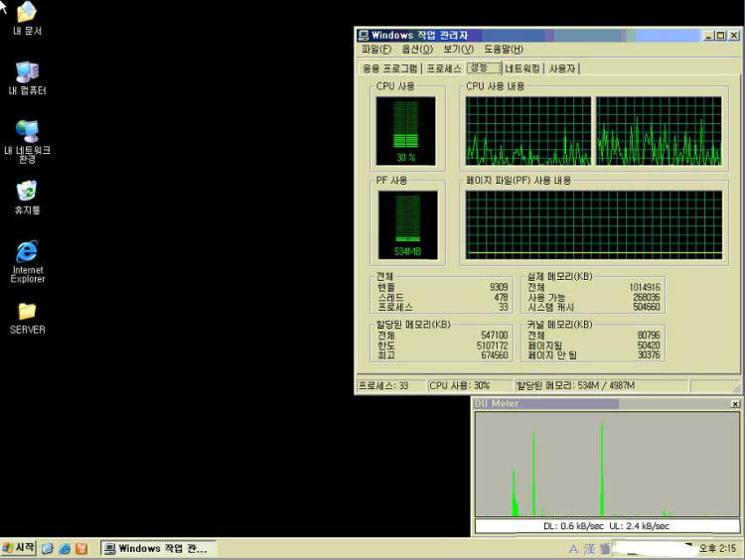745x560 pixels.
Task: Open the 옵션(O) menu
Action: (x=417, y=49)
